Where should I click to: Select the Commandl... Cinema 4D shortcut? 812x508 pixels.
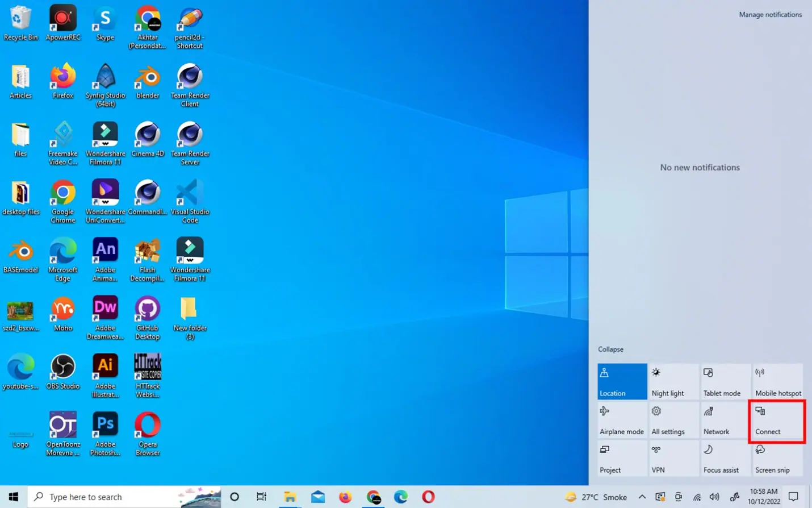[x=148, y=197]
